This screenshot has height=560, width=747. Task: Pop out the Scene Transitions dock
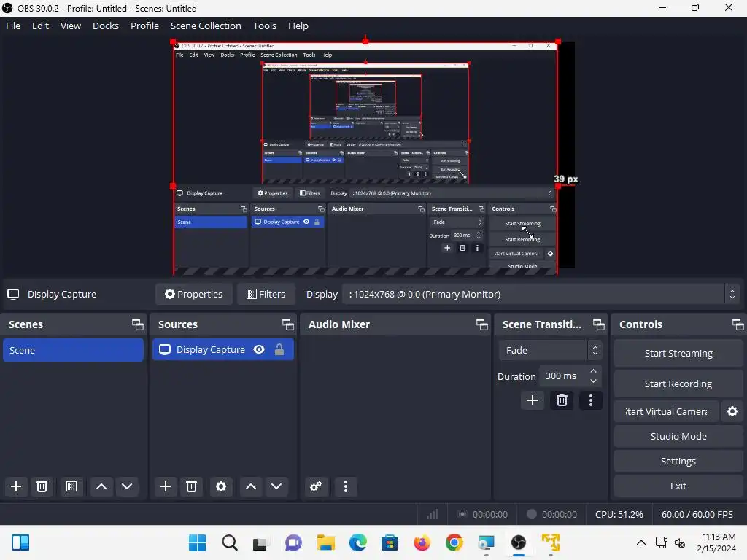coord(599,324)
